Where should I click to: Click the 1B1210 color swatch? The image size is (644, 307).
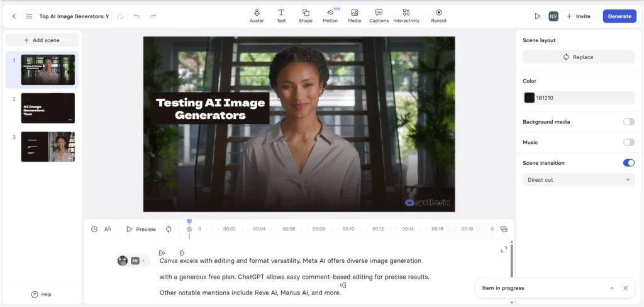click(x=530, y=98)
